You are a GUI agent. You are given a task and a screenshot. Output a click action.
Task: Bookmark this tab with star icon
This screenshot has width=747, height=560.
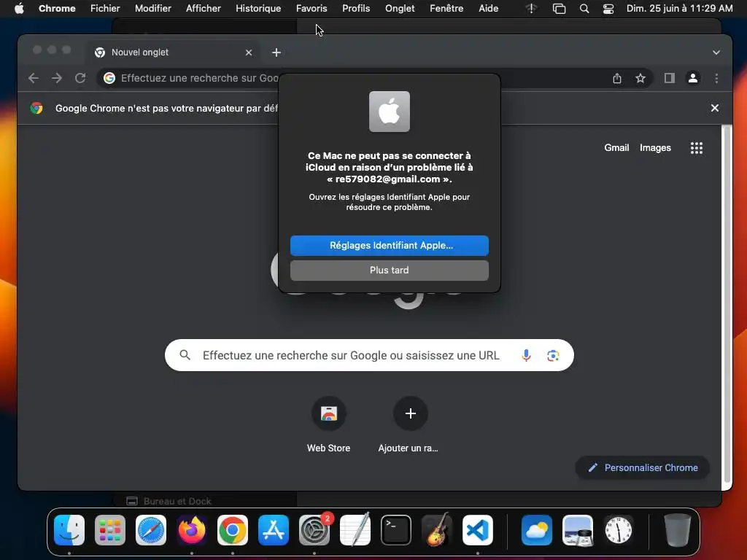(x=640, y=78)
